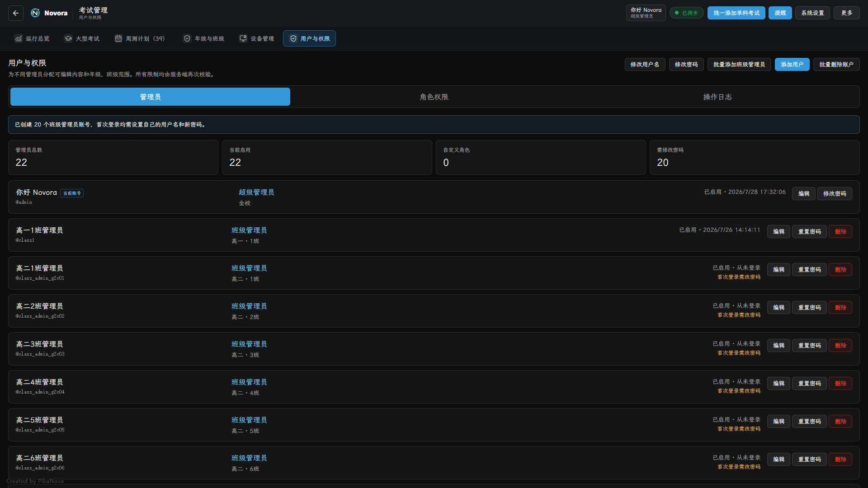Click the 超级管理员 role text
The width and height of the screenshot is (868, 488).
pyautogui.click(x=256, y=192)
